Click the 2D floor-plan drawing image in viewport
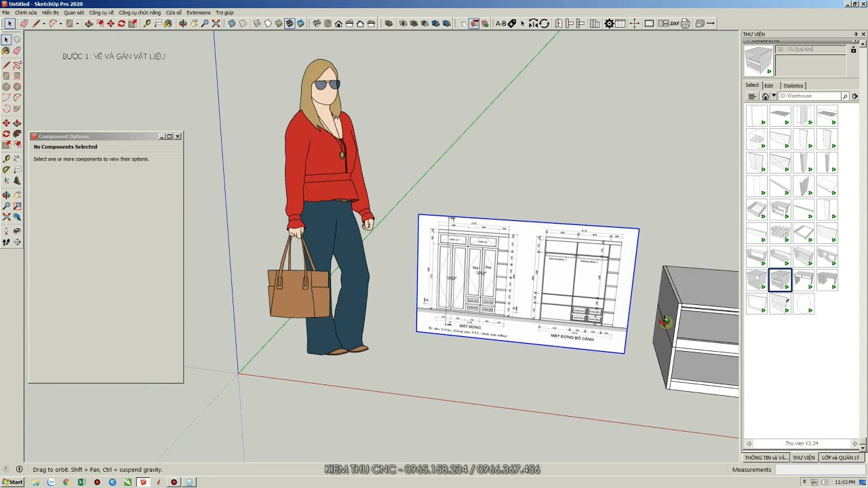Screen dimensions: 868x488 pyautogui.click(x=527, y=283)
